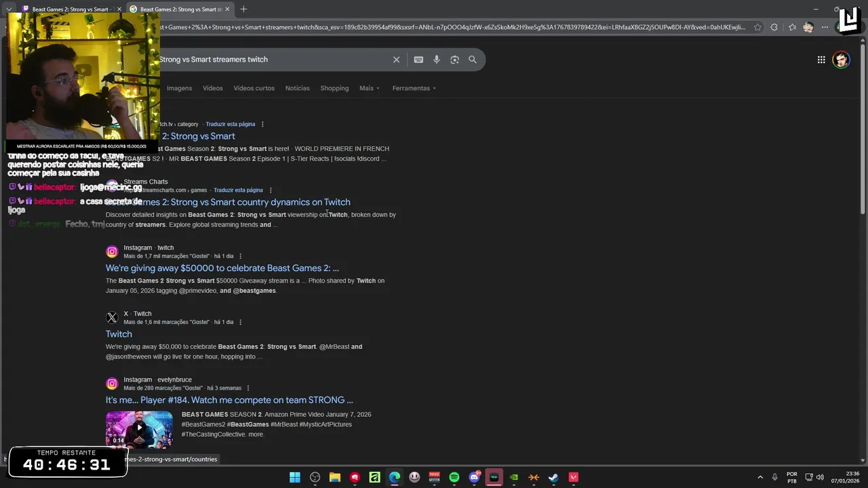Screen dimensions: 868x488
Task: Open the browser favorites list icon
Action: [792, 28]
